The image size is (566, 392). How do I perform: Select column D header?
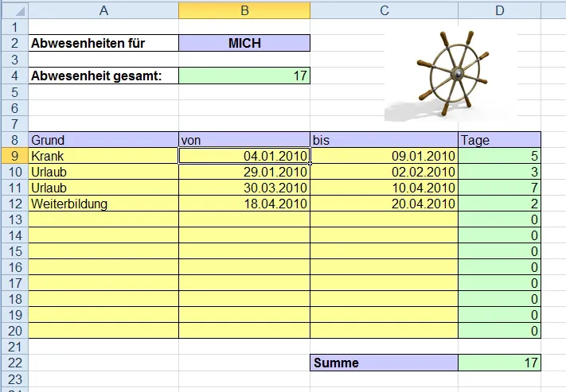tap(499, 10)
